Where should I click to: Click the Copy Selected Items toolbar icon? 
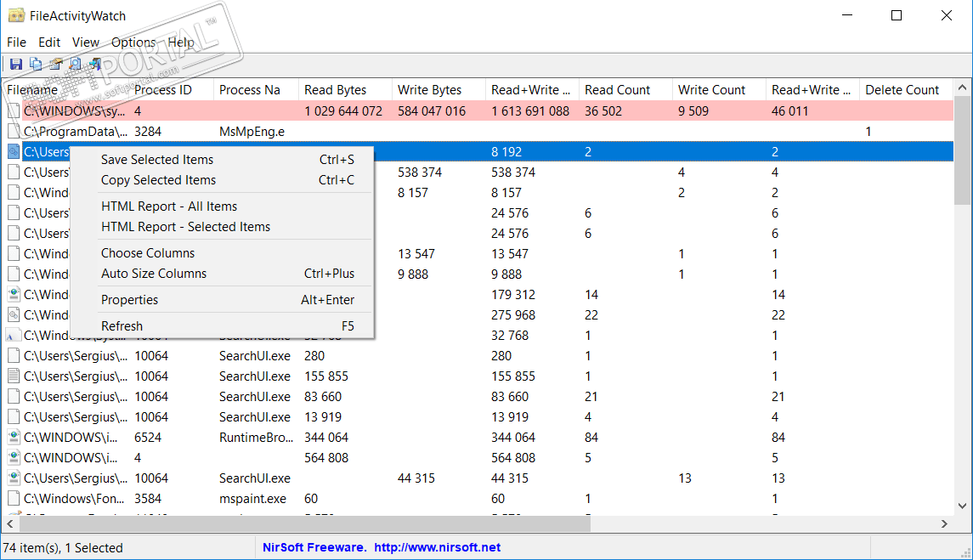pyautogui.click(x=36, y=64)
